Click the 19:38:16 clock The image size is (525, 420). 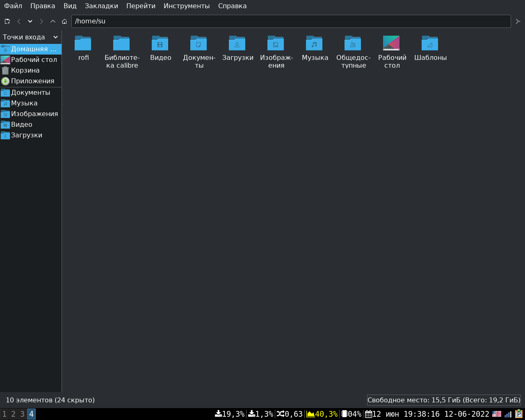[422, 414]
